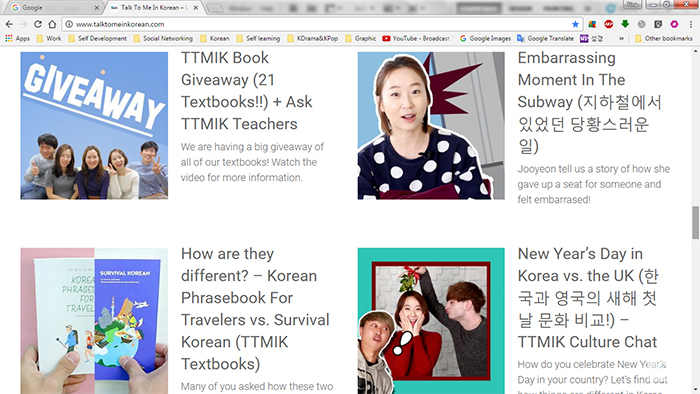The height and width of the screenshot is (394, 700).
Task: Click the gray globe extension icon
Action: [642, 24]
